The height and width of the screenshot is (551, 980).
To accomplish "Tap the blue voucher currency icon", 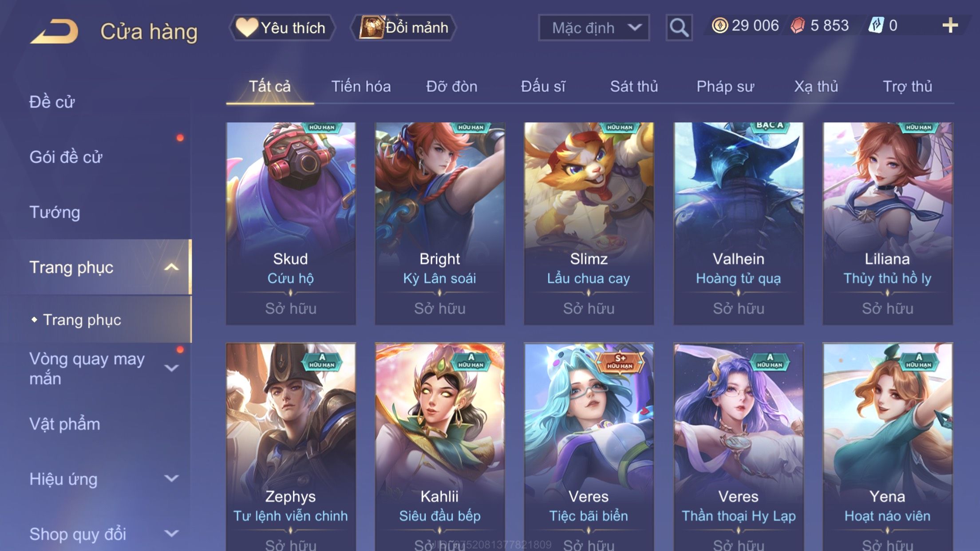I will (x=876, y=25).
